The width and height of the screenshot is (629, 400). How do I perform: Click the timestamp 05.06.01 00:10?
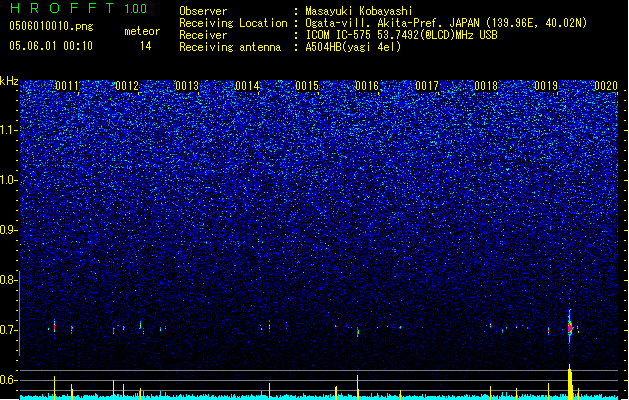coord(51,46)
